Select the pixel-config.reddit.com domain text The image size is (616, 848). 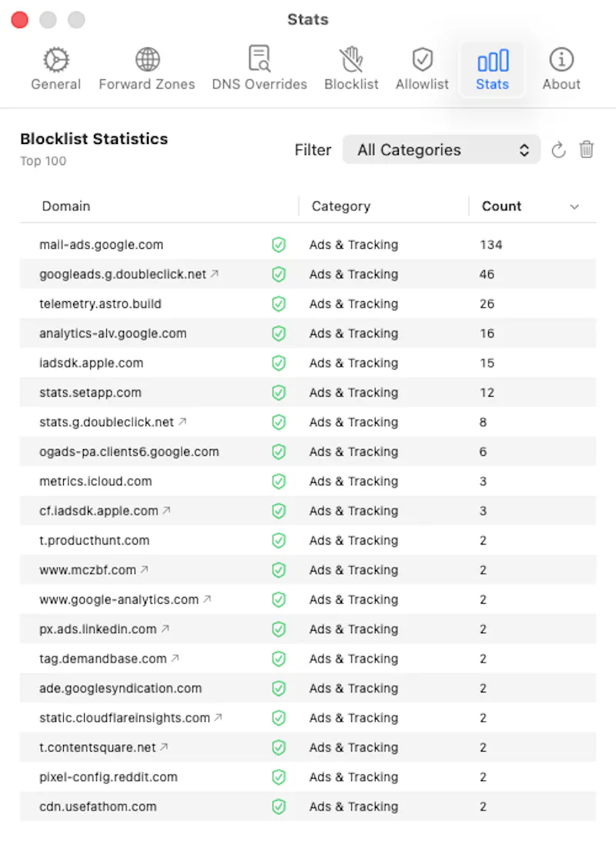(x=108, y=777)
